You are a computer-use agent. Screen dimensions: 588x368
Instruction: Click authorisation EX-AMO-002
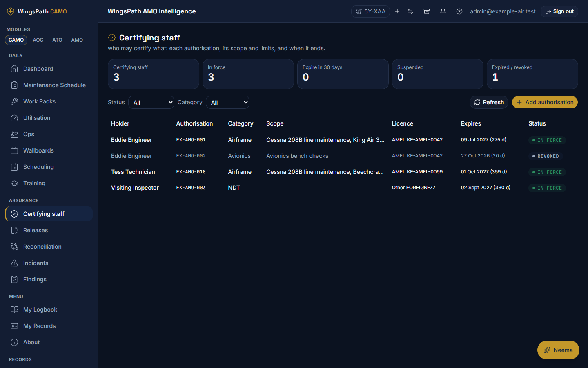(191, 156)
